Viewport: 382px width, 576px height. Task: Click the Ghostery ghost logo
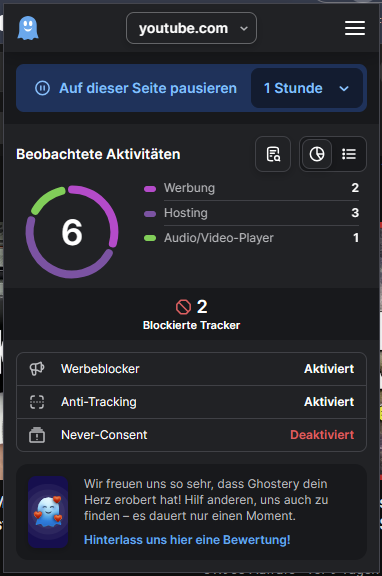click(x=28, y=28)
